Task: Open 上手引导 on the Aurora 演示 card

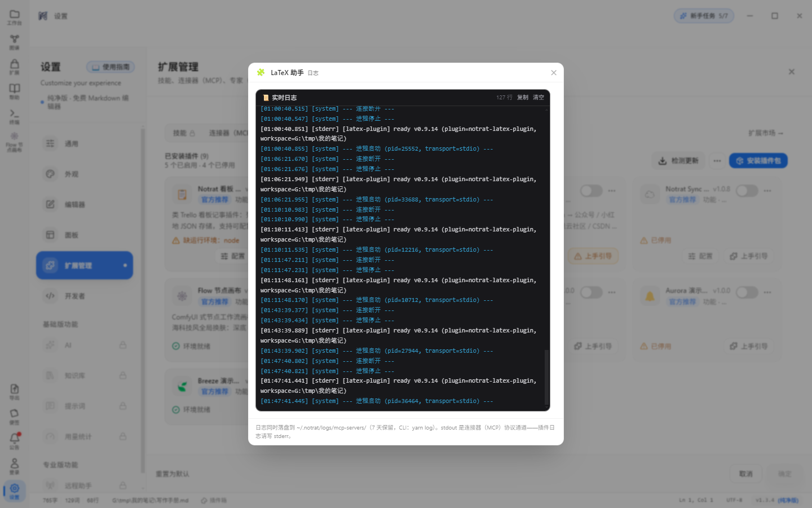Action: point(749,347)
